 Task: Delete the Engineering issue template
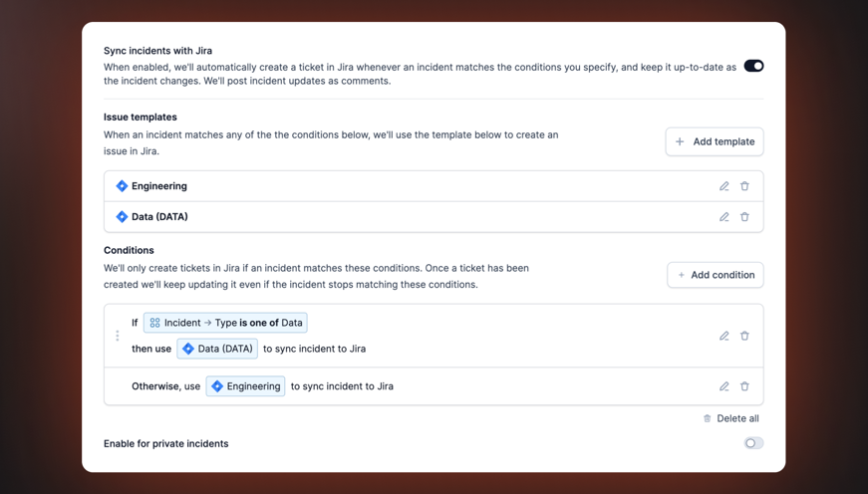click(x=744, y=186)
